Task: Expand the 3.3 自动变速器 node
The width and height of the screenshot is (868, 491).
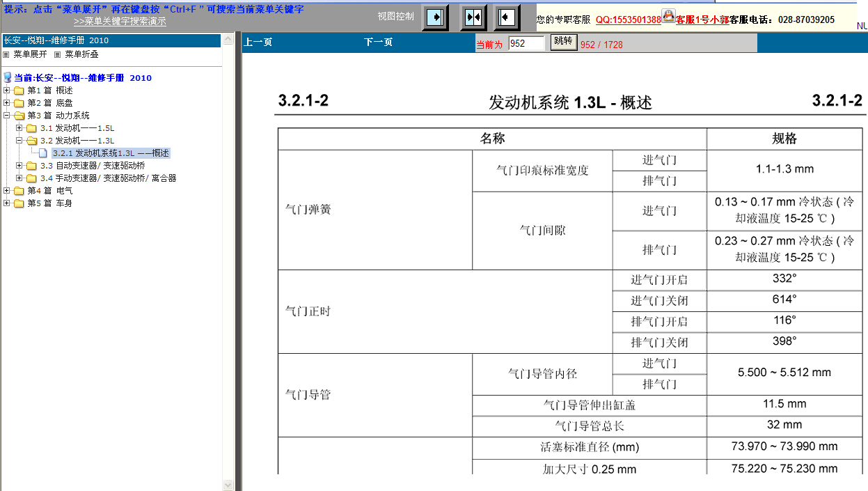Action: 19,166
